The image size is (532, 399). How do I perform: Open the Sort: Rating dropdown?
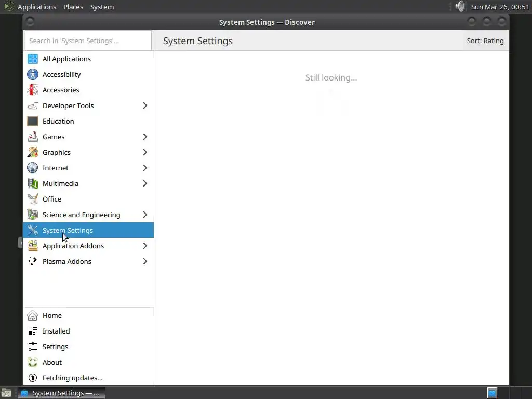(x=485, y=41)
